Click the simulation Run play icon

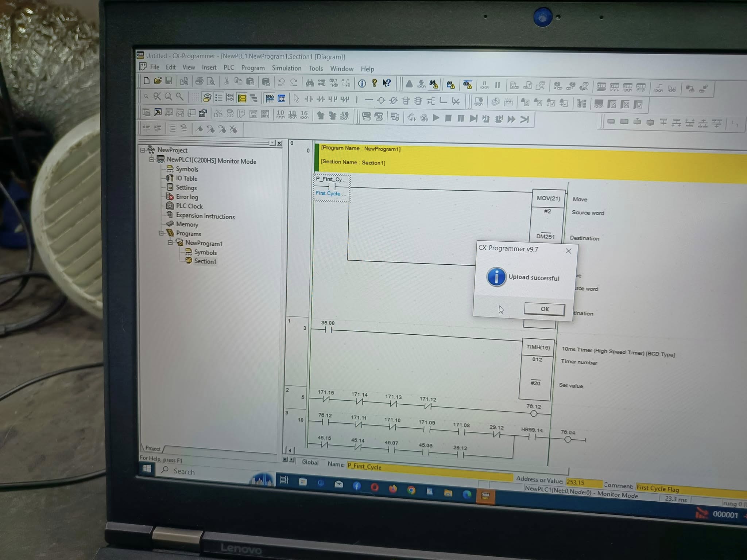[x=436, y=118]
